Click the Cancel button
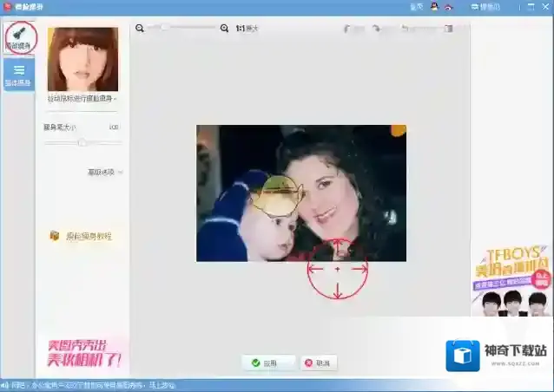The width and height of the screenshot is (554, 392). pos(319,363)
